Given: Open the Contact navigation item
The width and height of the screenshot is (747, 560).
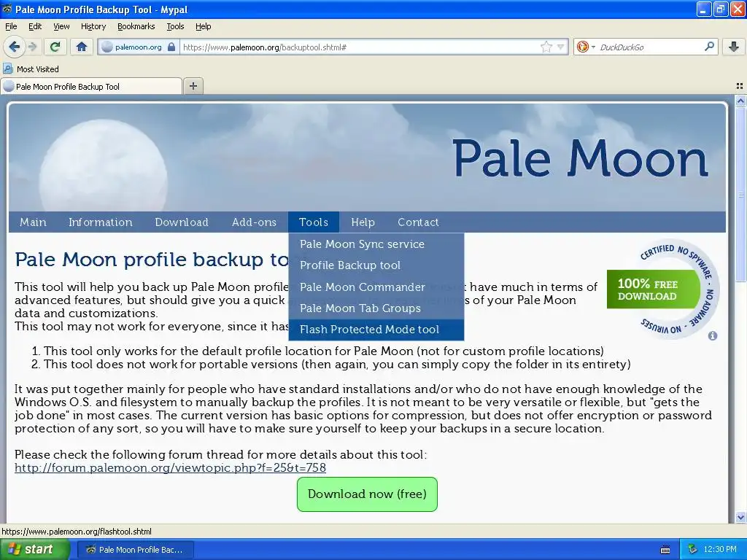Looking at the screenshot, I should [x=418, y=222].
